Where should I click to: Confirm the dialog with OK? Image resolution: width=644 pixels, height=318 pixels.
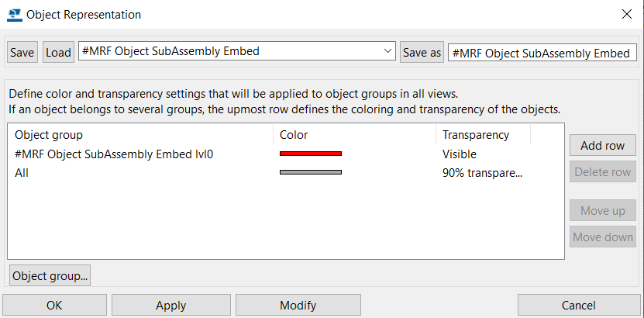(x=54, y=306)
